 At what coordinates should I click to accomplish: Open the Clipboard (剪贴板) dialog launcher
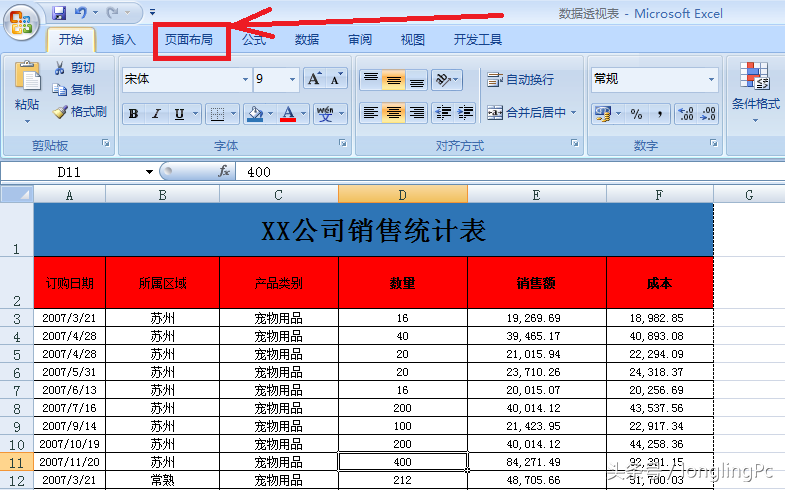106,143
